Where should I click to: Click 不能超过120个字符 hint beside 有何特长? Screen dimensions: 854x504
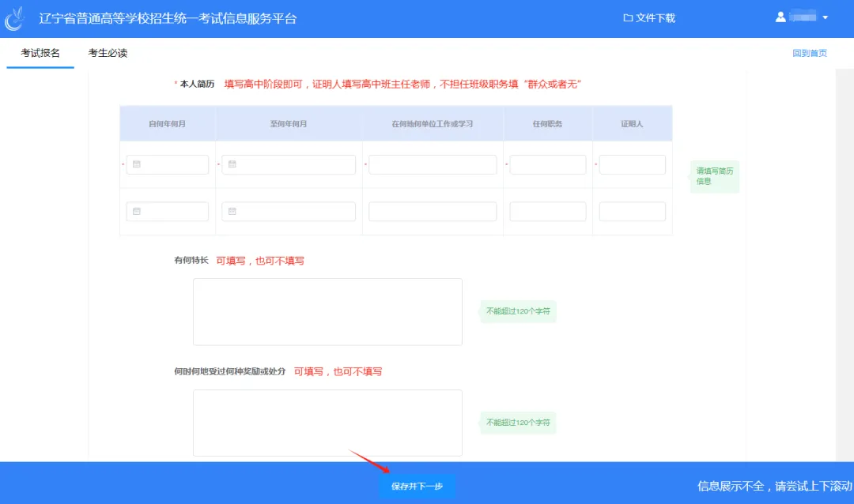click(x=517, y=311)
